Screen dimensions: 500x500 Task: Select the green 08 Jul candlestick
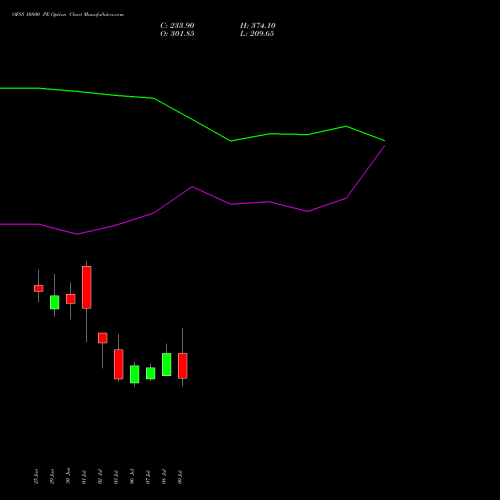(x=167, y=364)
